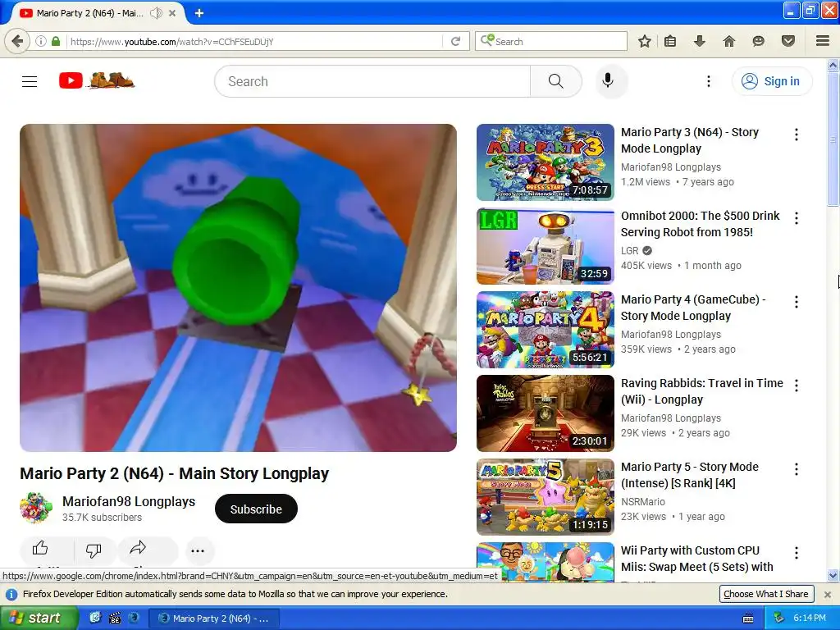
Task: Open a new tab with plus button
Action: tap(199, 13)
